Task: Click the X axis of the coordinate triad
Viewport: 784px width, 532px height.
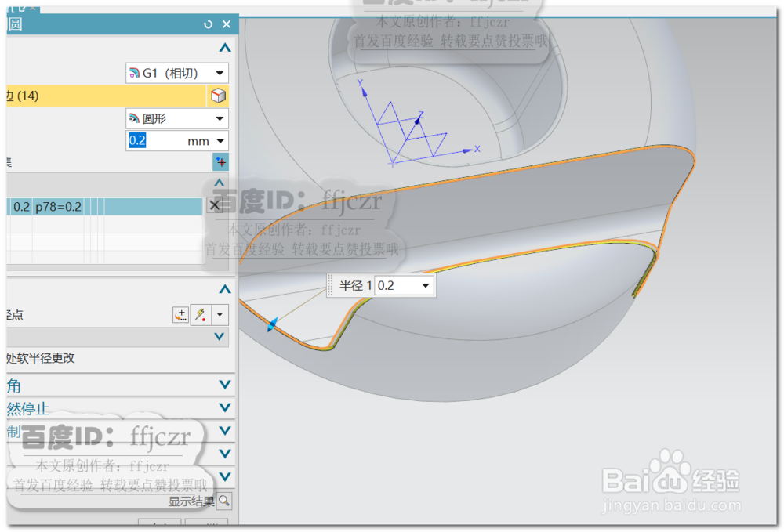Action: click(469, 150)
